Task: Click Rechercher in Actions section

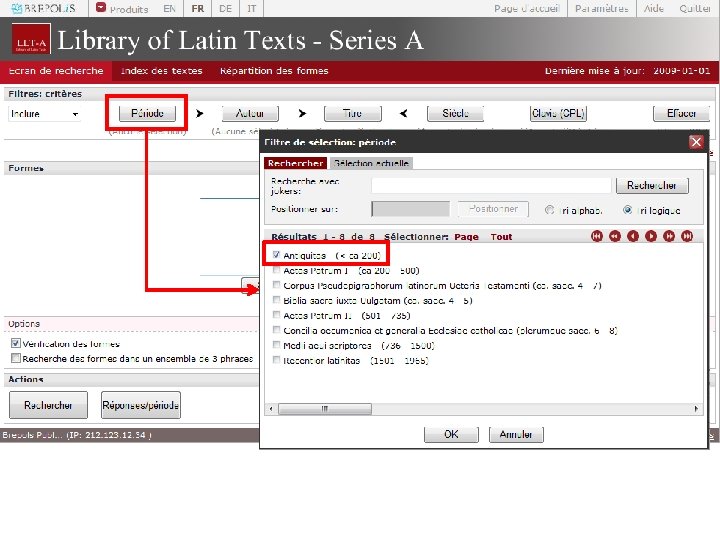Action: pyautogui.click(x=48, y=405)
